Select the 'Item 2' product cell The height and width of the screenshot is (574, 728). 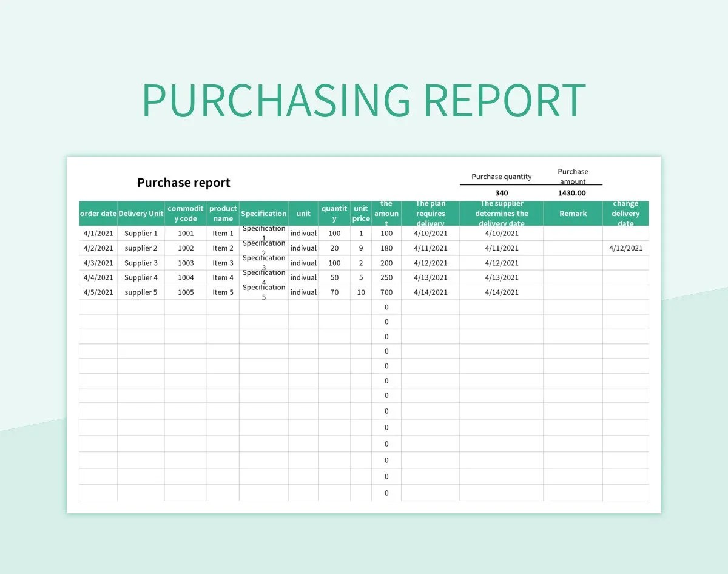pyautogui.click(x=223, y=248)
